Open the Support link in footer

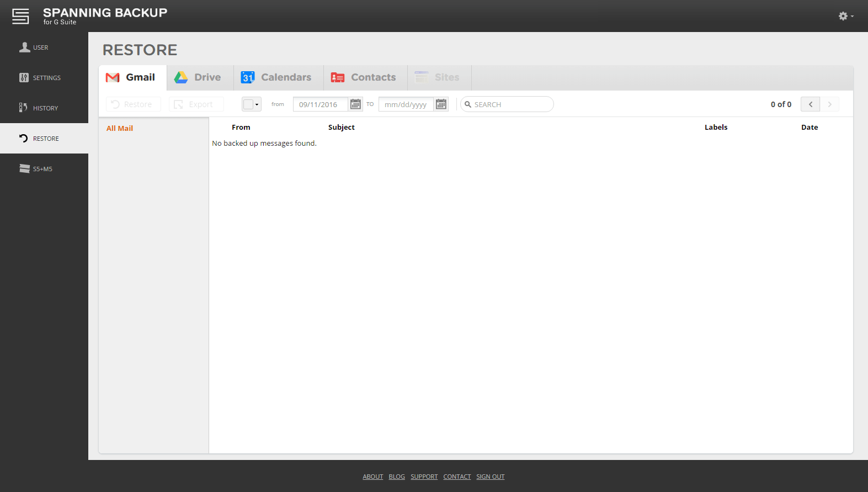424,477
